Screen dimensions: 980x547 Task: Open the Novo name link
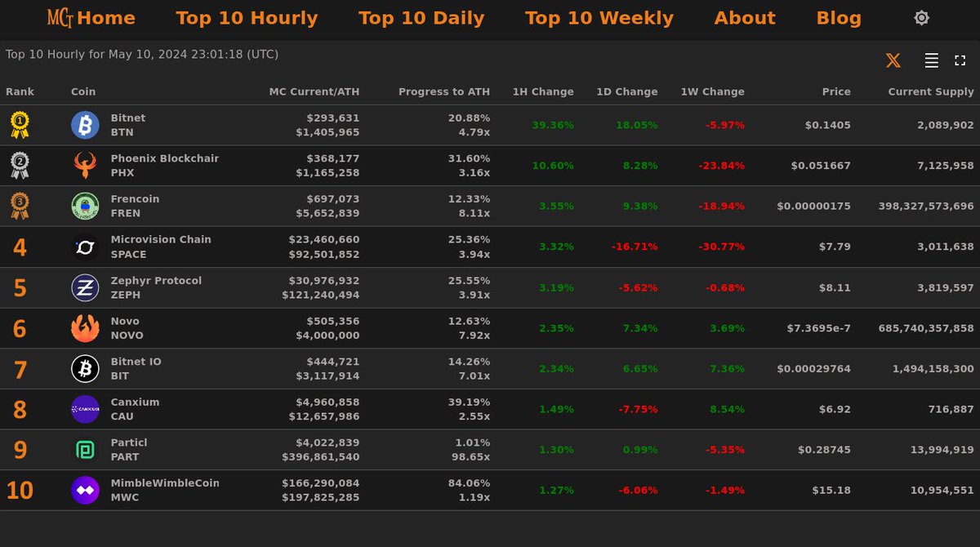[x=125, y=321]
